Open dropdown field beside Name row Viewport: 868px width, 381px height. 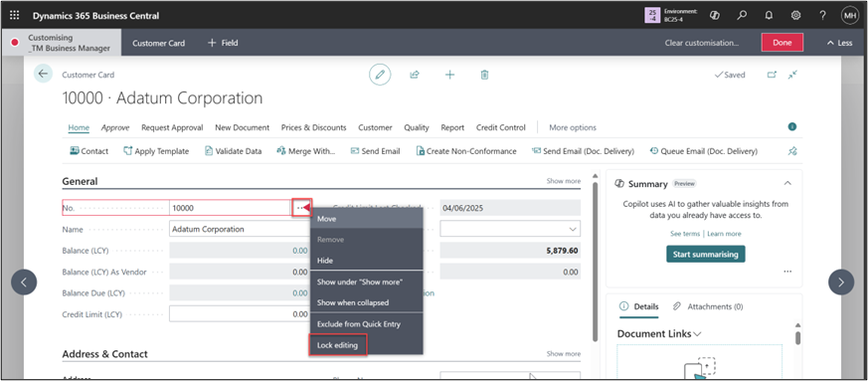coord(510,229)
